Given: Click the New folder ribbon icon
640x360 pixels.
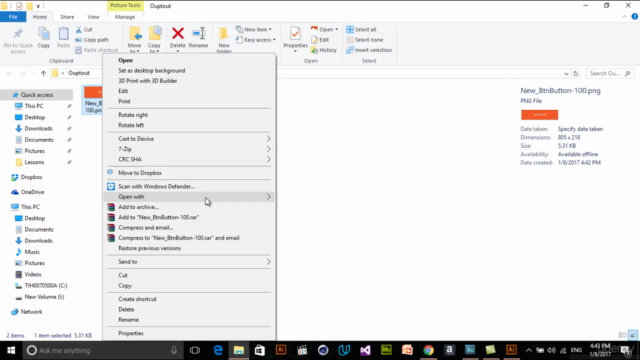Looking at the screenshot, I should pos(224,40).
